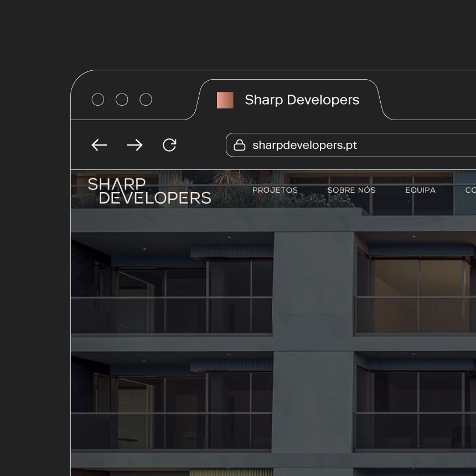476x476 pixels.
Task: Navigate forward using the forward arrow
Action: (x=134, y=145)
